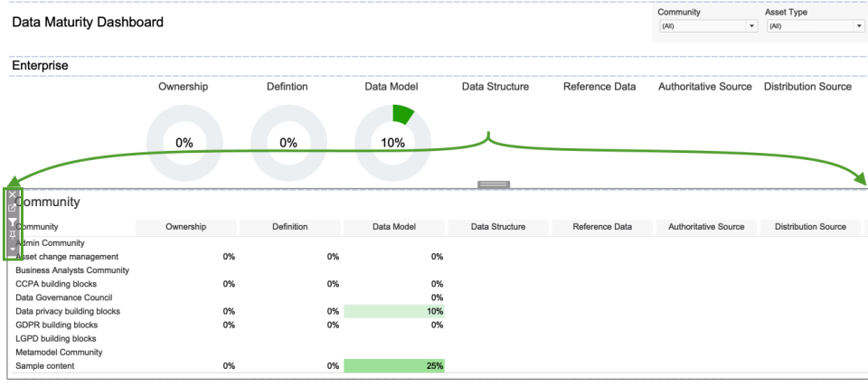Open the Community filter dropdown
Screen dimensions: 868x387
click(x=707, y=26)
